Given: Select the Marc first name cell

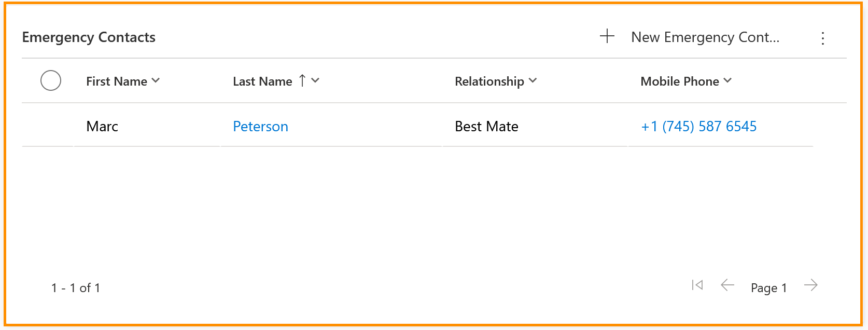Looking at the screenshot, I should tap(102, 127).
